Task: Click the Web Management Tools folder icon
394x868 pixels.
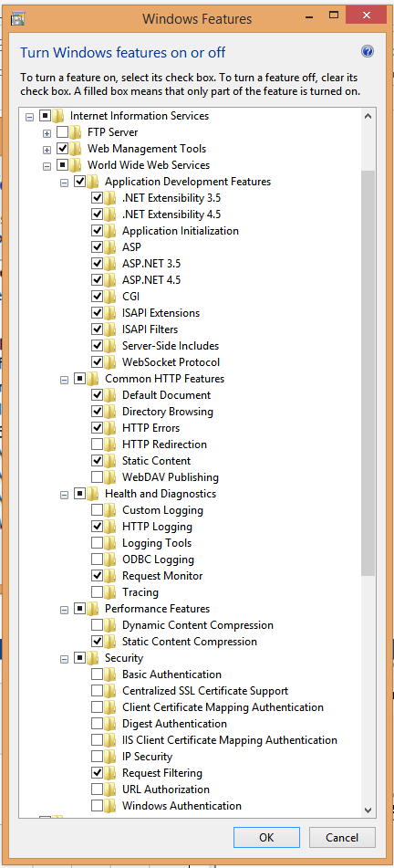Action: tap(77, 149)
